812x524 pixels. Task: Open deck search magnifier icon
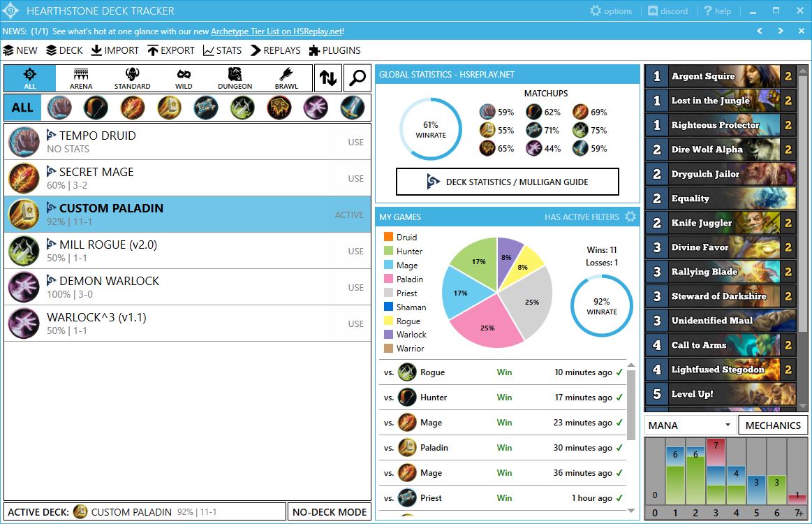[x=358, y=78]
